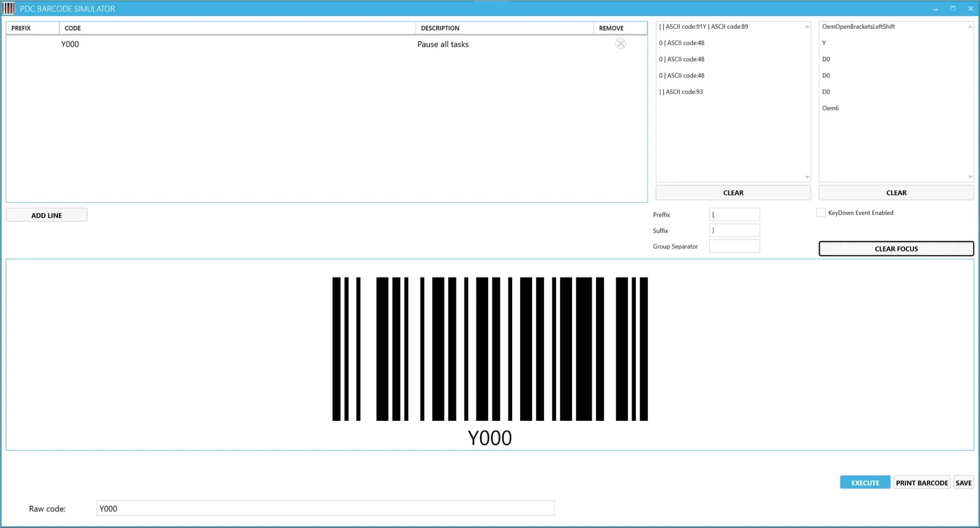The height and width of the screenshot is (528, 980).
Task: Click the Raw code text box
Action: 325,508
